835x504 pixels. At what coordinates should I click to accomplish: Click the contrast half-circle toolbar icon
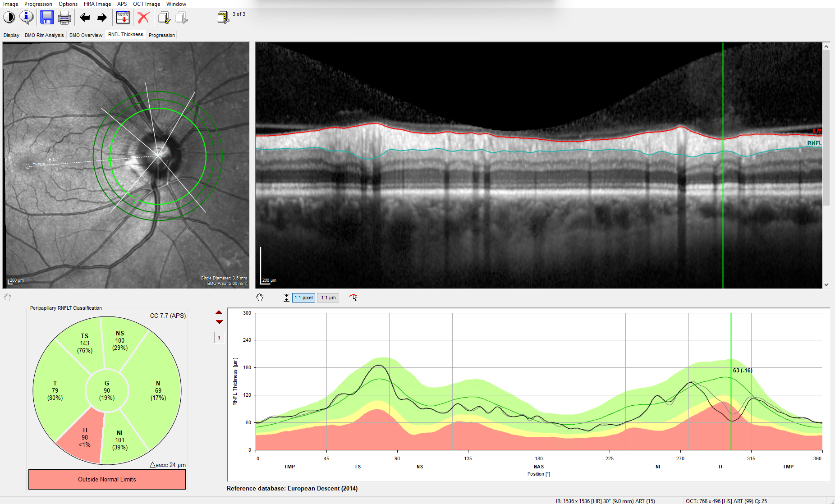coord(9,18)
